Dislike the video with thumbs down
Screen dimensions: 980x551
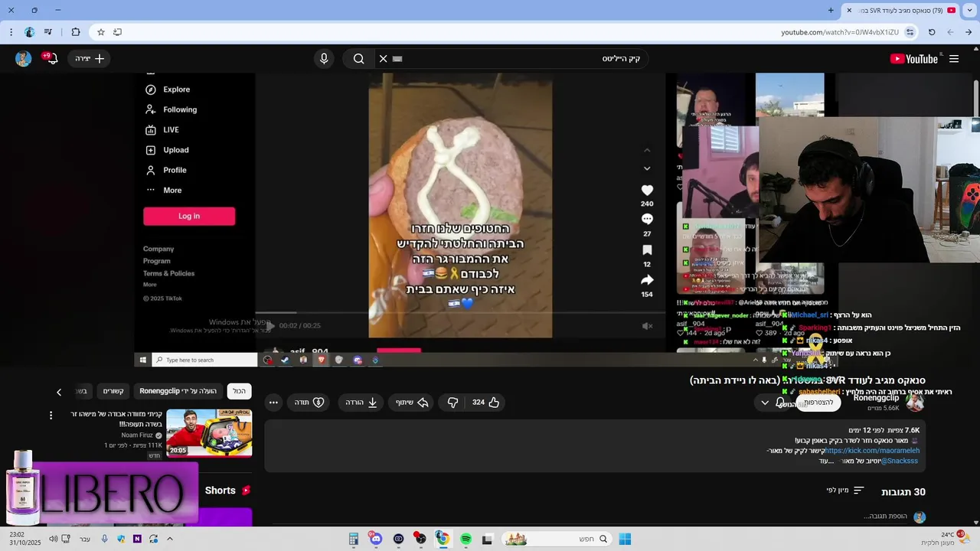tap(452, 402)
